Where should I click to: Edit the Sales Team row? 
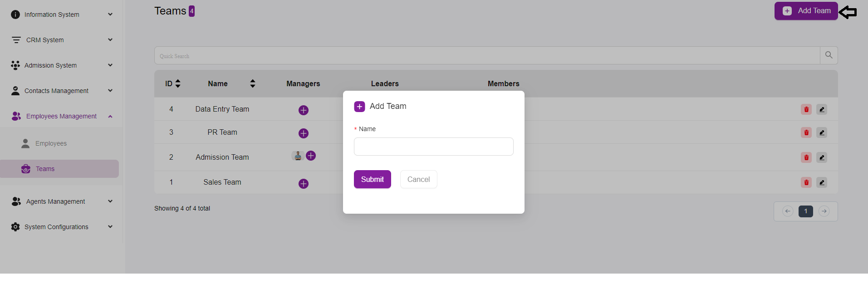[821, 182]
